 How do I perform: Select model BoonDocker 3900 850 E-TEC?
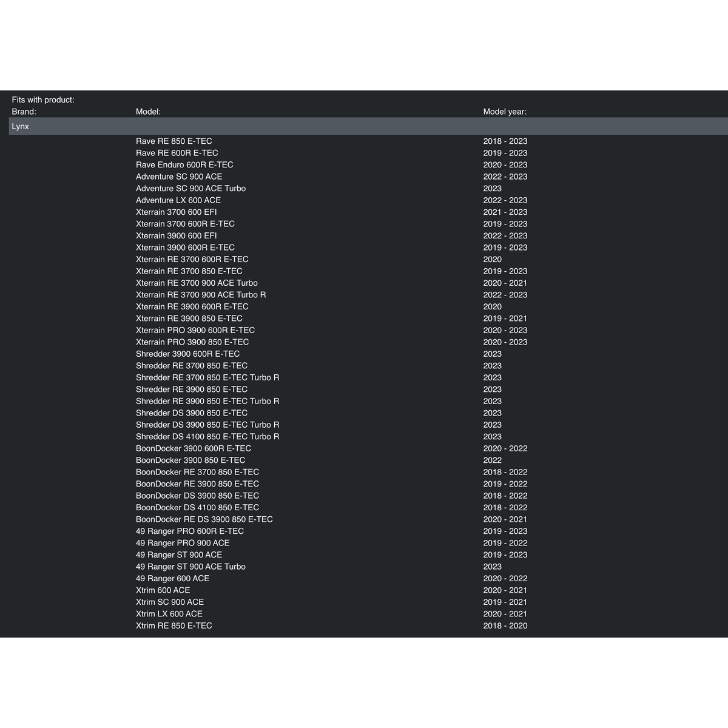pos(190,460)
